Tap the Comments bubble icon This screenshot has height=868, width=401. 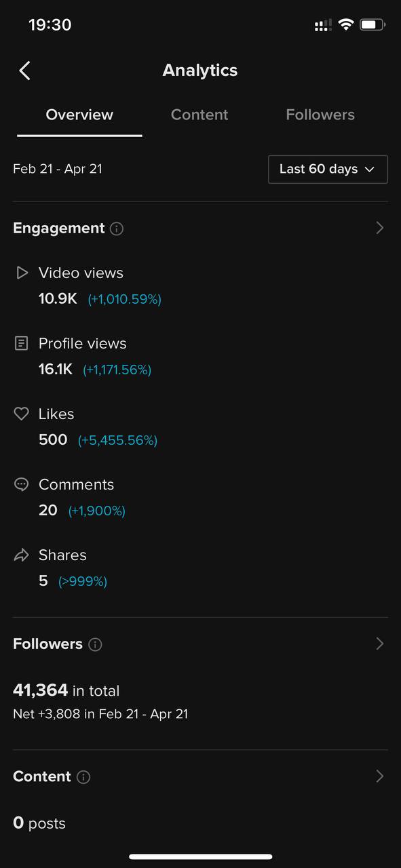pyautogui.click(x=22, y=484)
